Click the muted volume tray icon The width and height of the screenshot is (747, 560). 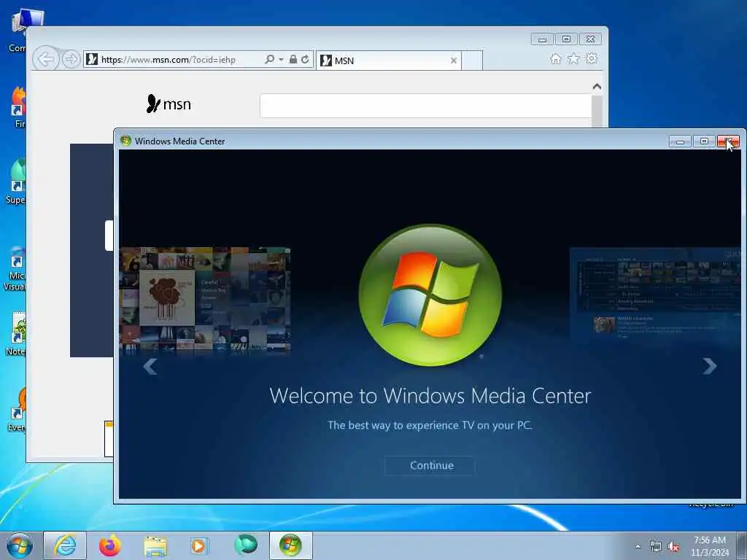[x=673, y=547]
